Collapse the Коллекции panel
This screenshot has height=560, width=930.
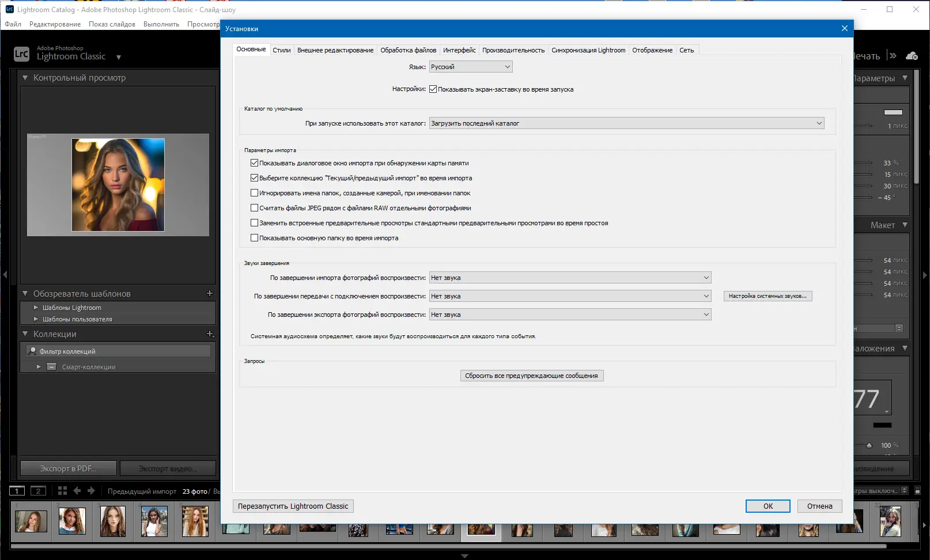pyautogui.click(x=25, y=334)
